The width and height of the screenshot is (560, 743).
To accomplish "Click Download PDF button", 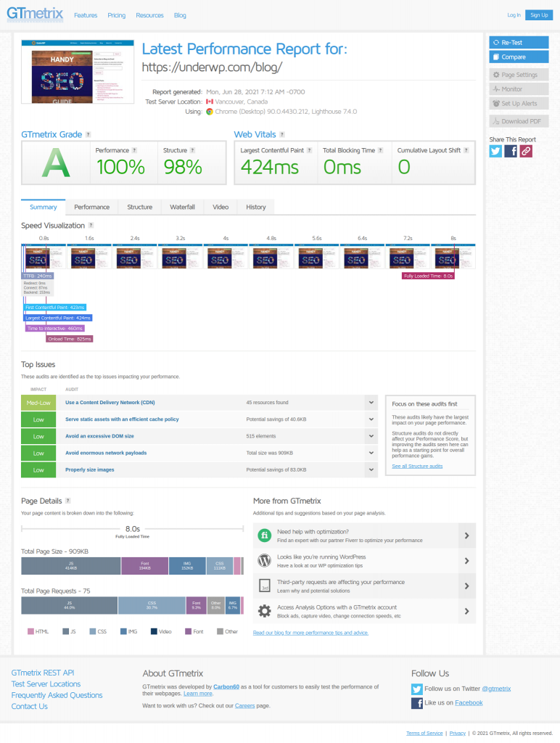I will pos(519,121).
